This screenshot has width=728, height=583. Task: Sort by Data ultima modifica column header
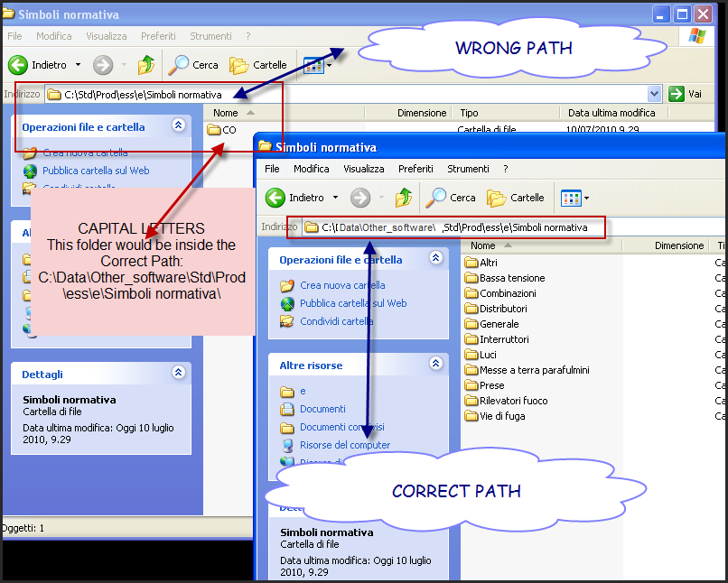coord(611,113)
